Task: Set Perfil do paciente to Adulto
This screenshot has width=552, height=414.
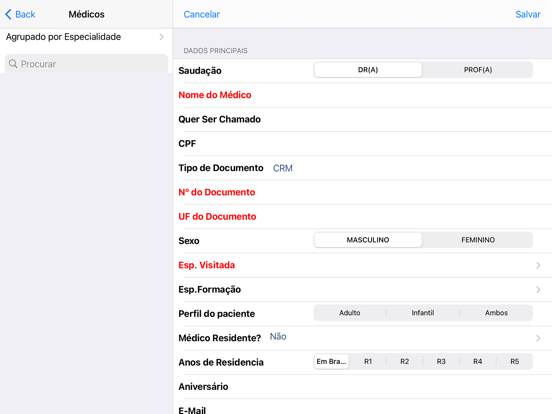Action: tap(350, 313)
